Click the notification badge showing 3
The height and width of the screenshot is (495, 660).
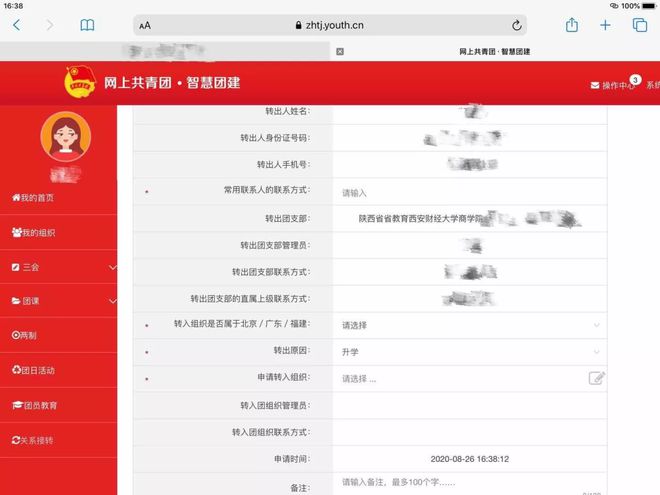click(x=635, y=80)
